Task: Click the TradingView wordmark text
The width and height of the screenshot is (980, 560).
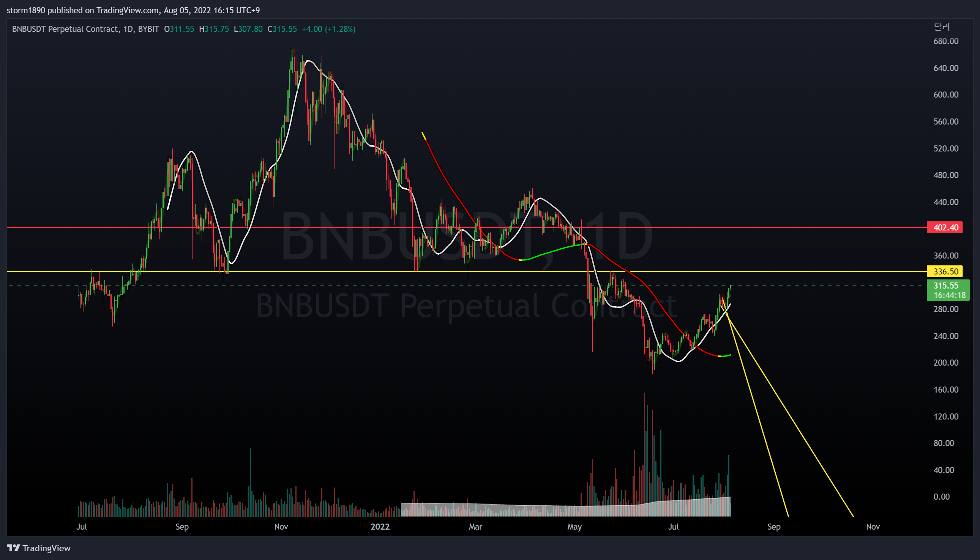Action: [47, 548]
